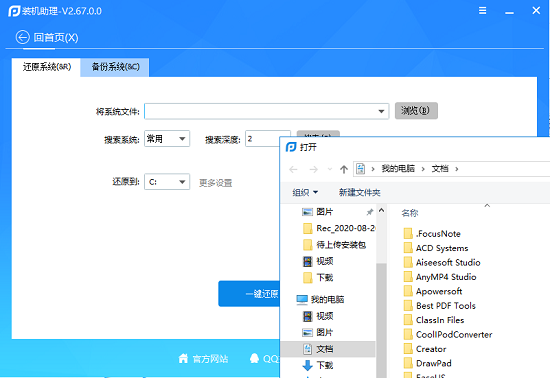Image resolution: width=550 pixels, height=378 pixels.
Task: Click the 一键还原 button
Action: pyautogui.click(x=249, y=294)
